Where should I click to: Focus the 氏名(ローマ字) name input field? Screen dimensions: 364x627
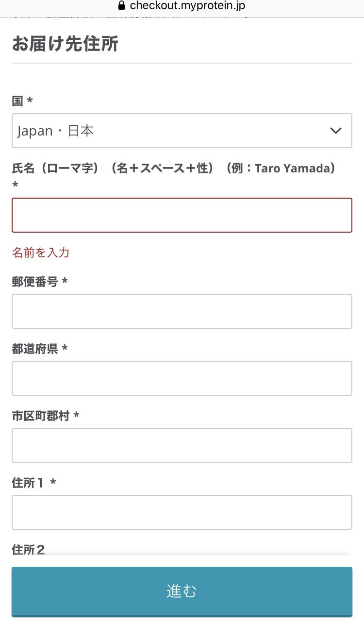182,215
